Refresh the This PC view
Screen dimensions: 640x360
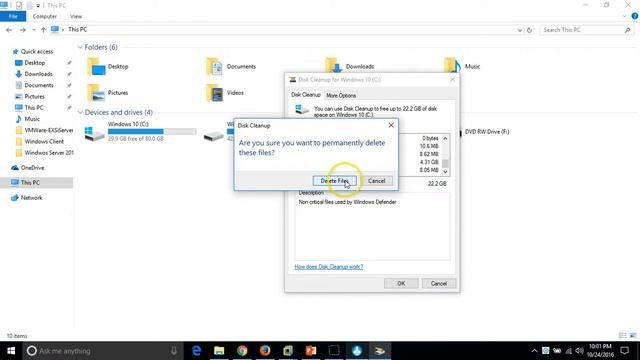[529, 30]
